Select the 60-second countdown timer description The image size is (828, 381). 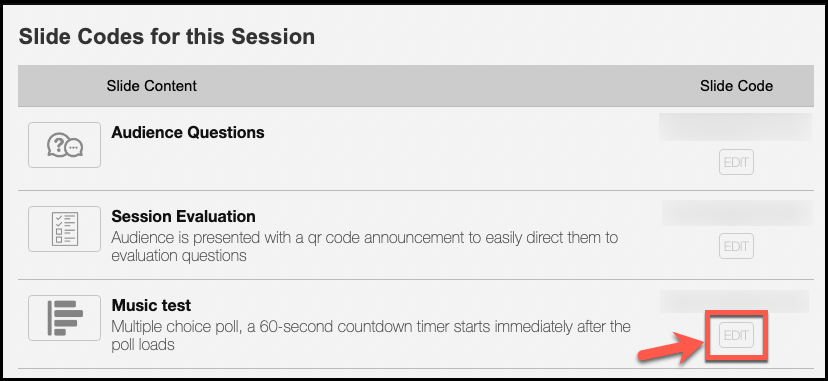click(x=371, y=336)
